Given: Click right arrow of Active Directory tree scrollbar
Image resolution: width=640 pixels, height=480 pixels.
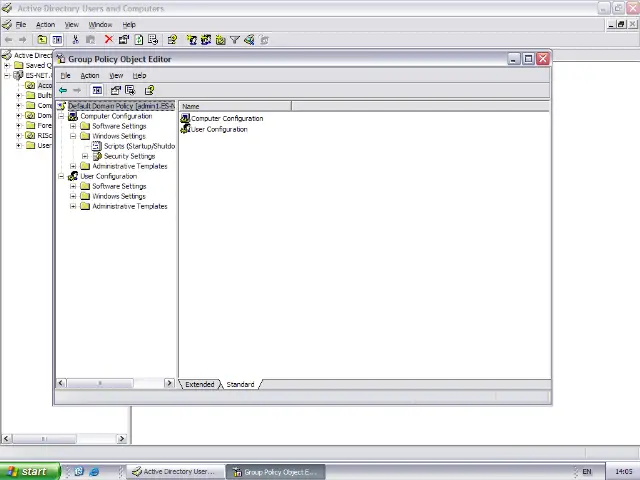Looking at the screenshot, I should click(122, 439).
